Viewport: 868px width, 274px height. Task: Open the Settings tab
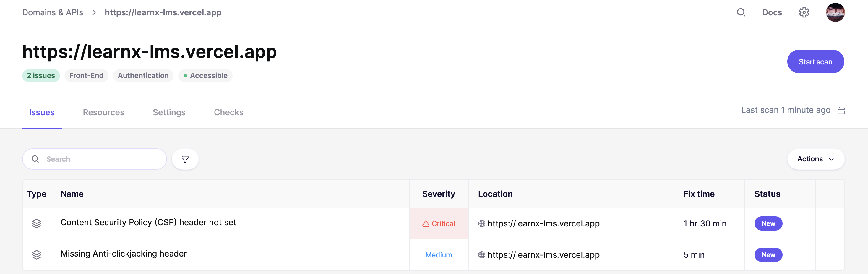(169, 112)
